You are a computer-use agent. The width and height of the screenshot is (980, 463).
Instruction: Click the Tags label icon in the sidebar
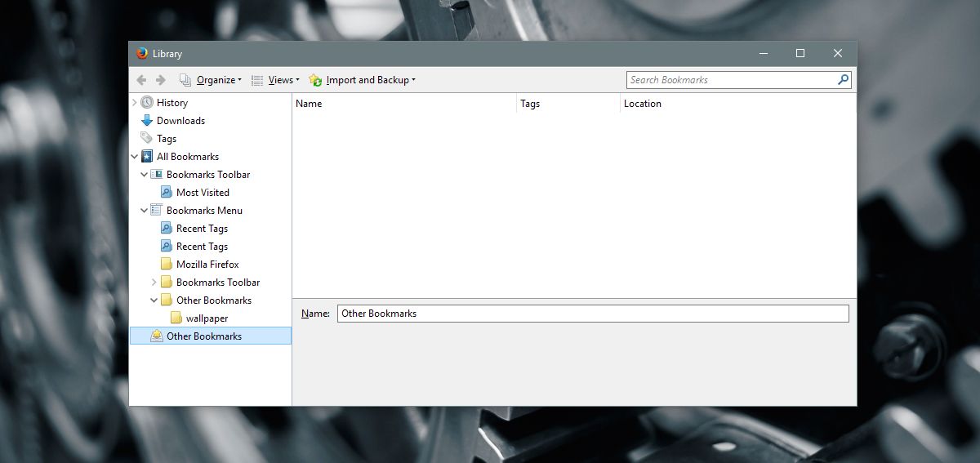coord(147,139)
